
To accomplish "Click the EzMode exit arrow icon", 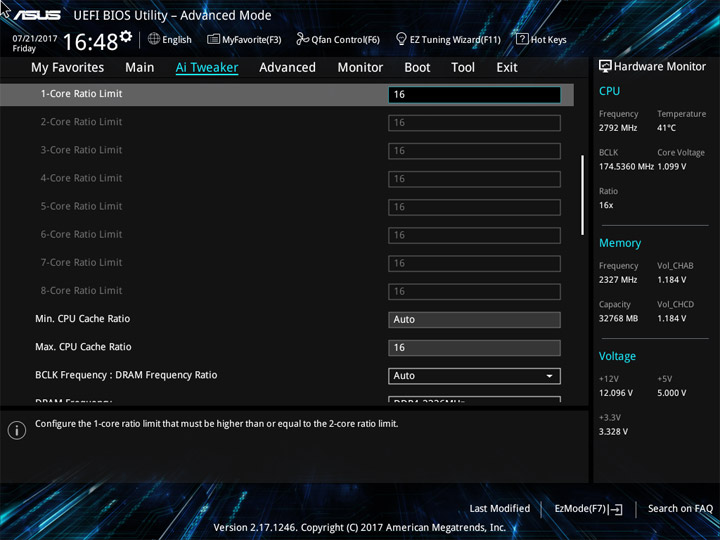I will coord(615,509).
